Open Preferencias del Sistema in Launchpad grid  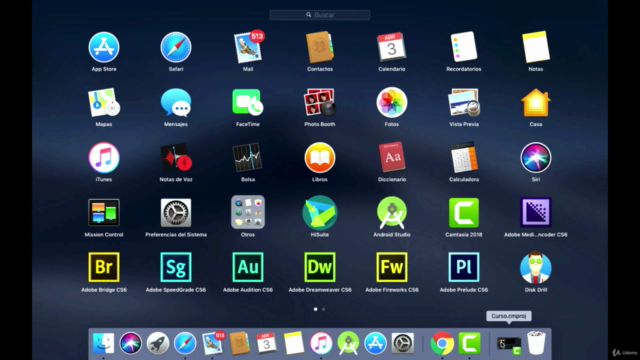click(x=176, y=213)
